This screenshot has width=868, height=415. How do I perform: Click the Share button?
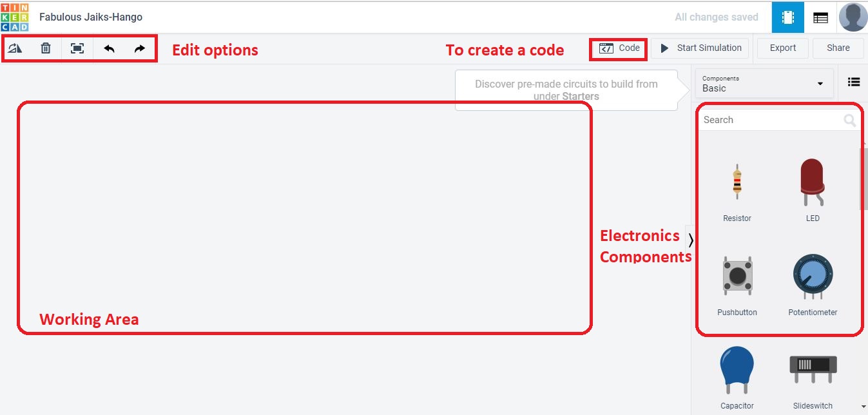pos(838,48)
